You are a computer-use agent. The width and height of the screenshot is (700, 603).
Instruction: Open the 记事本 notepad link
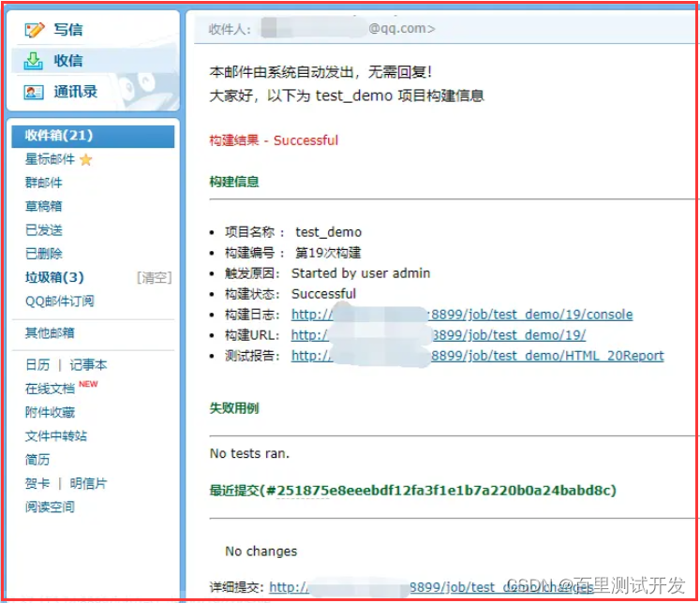88,365
